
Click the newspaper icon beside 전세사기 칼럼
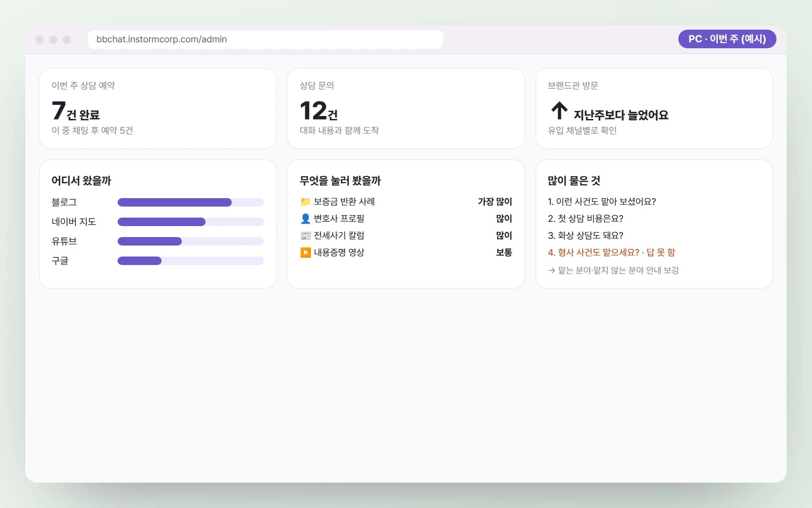click(x=305, y=236)
